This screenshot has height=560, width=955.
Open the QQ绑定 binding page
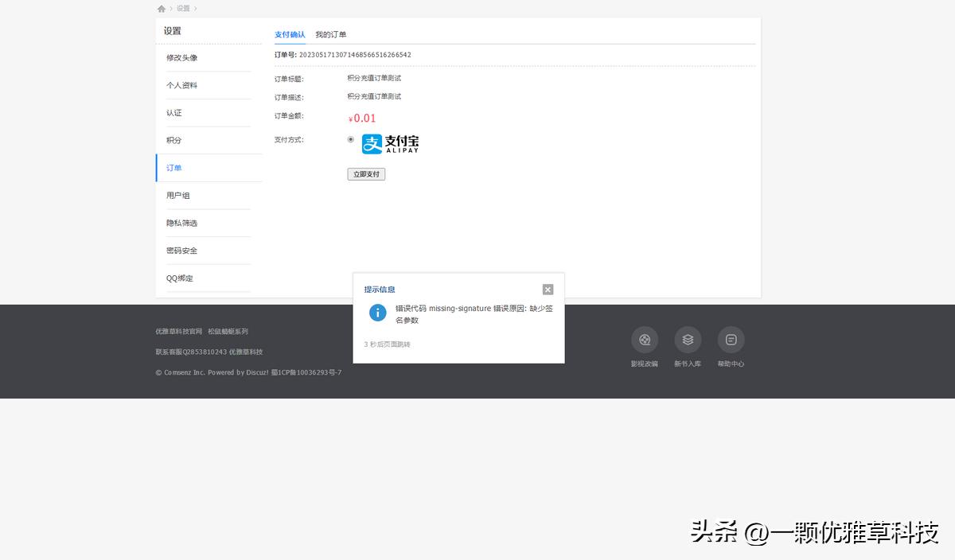point(181,278)
